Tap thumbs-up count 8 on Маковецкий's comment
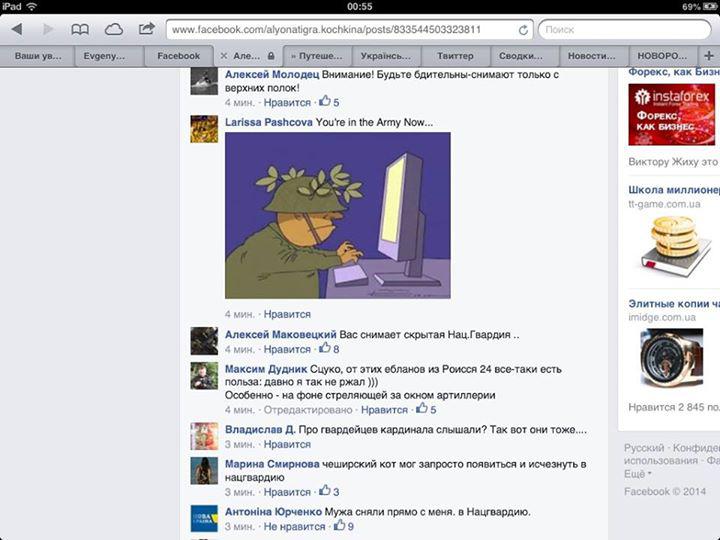 329,349
